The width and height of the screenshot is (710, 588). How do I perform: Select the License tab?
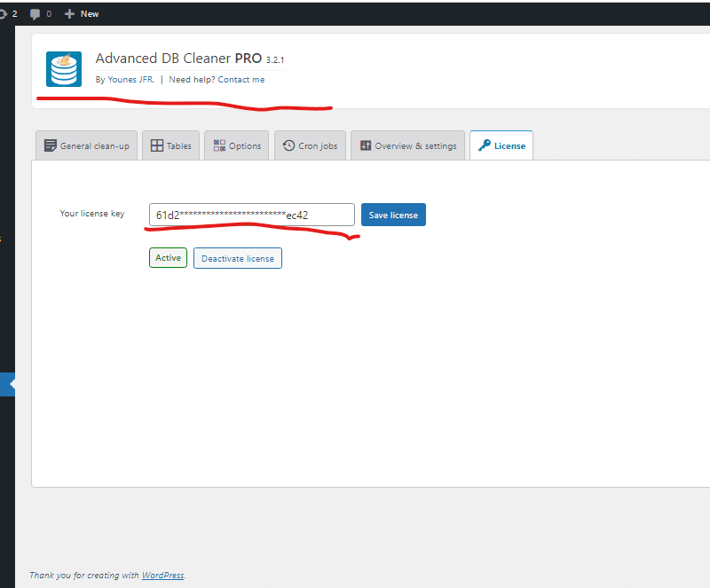501,145
